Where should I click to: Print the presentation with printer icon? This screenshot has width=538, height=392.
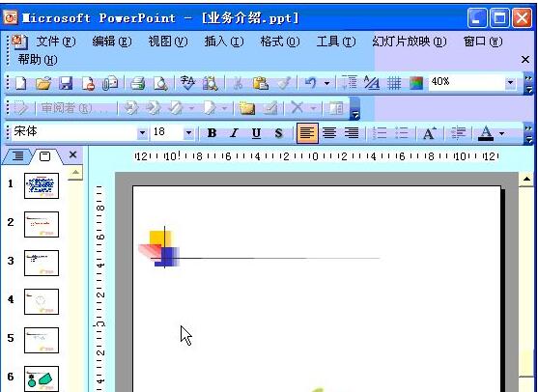pos(137,83)
